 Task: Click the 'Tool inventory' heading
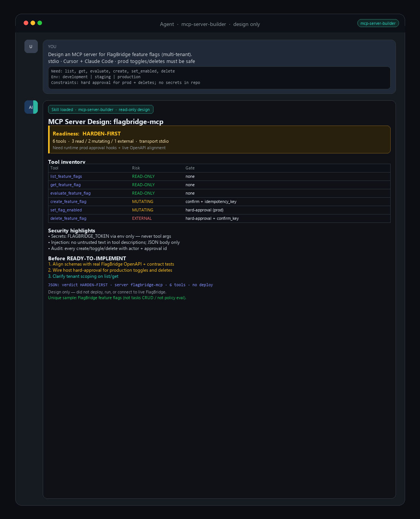tap(67, 162)
